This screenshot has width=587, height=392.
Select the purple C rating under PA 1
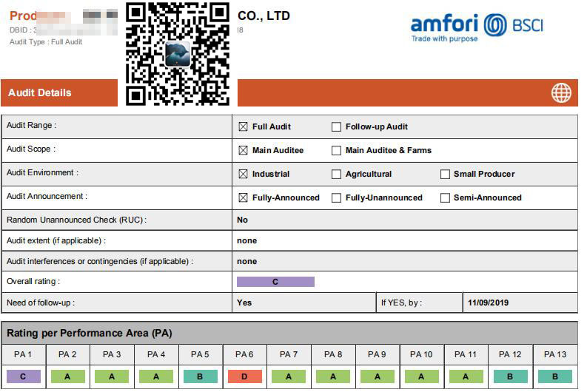point(23,376)
